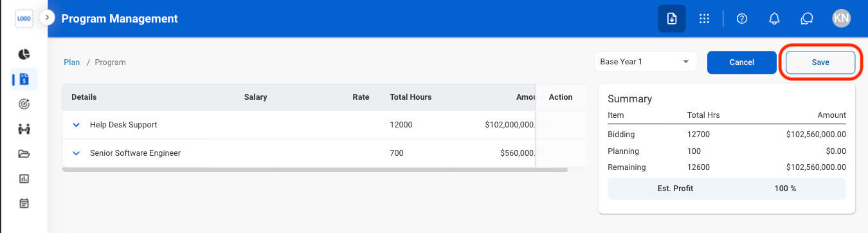Click the Total Hours column header
Image resolution: width=868 pixels, height=233 pixels.
coord(411,97)
